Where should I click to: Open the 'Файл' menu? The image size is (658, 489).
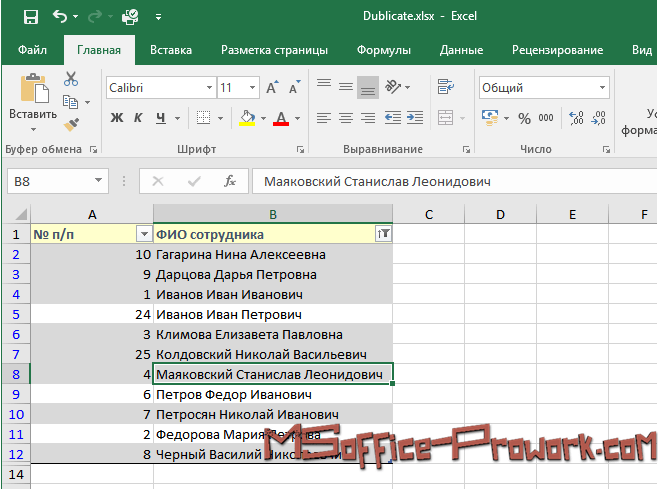tap(32, 50)
